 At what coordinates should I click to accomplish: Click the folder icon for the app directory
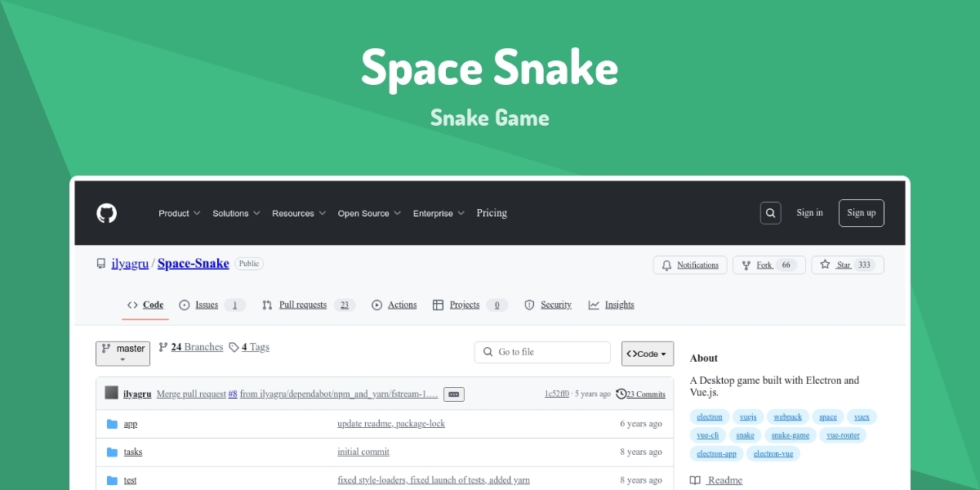tap(112, 423)
